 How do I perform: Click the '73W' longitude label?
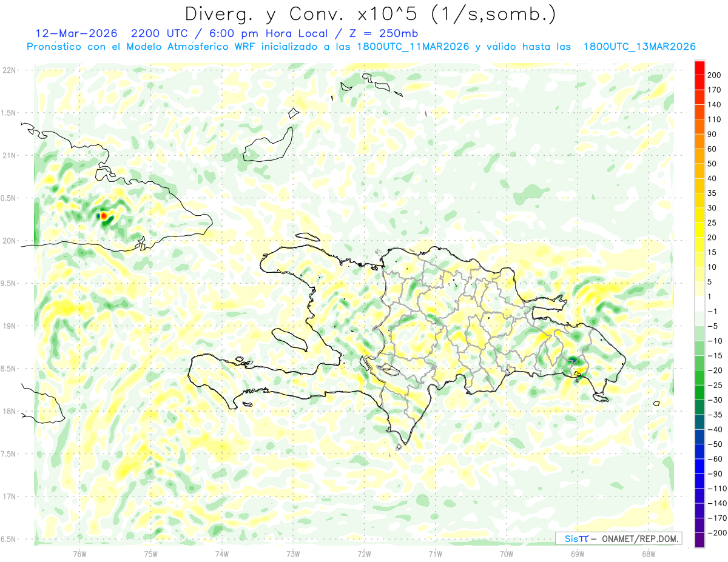293,554
